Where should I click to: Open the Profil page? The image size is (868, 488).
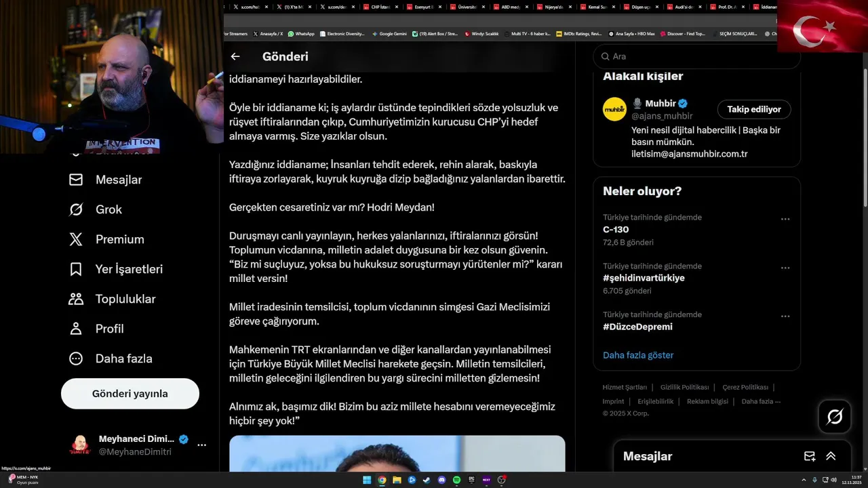(x=96, y=329)
